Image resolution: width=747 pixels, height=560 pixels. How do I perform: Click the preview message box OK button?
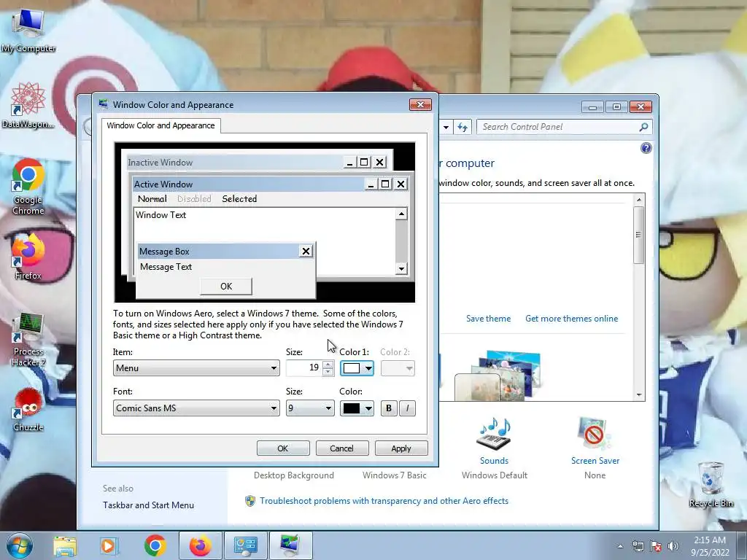pos(226,286)
